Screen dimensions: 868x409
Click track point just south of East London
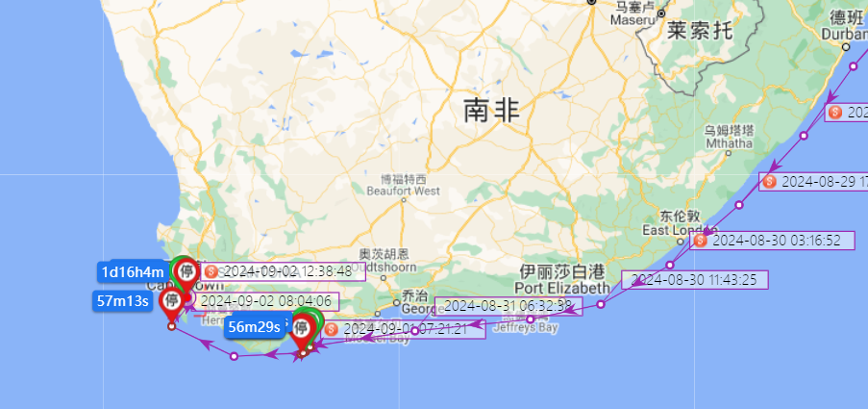[670, 265]
